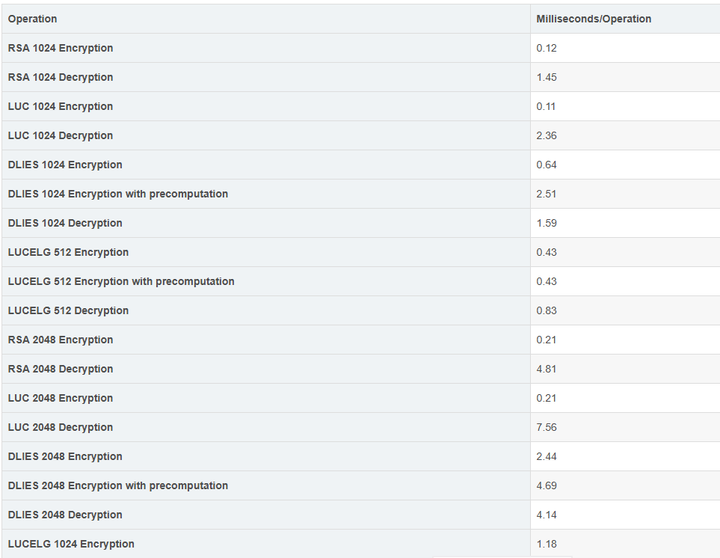Select DLIES 2048 Encryption row label
The height and width of the screenshot is (558, 720).
[65, 457]
